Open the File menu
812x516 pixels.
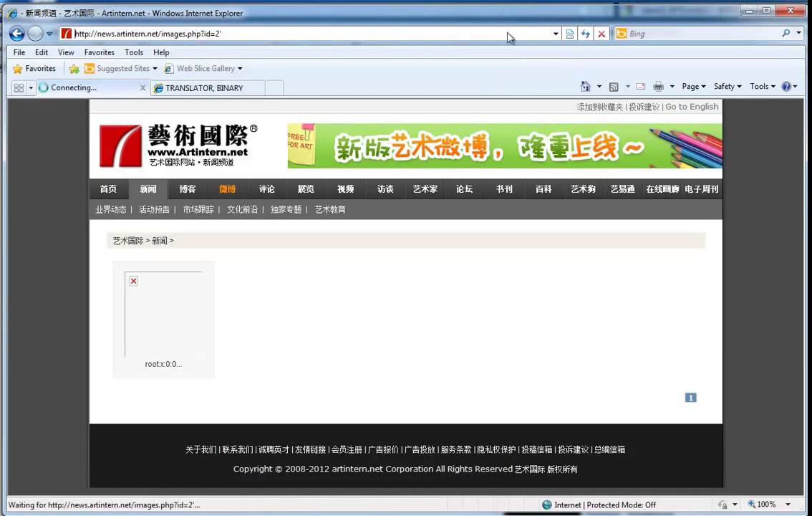coord(19,52)
